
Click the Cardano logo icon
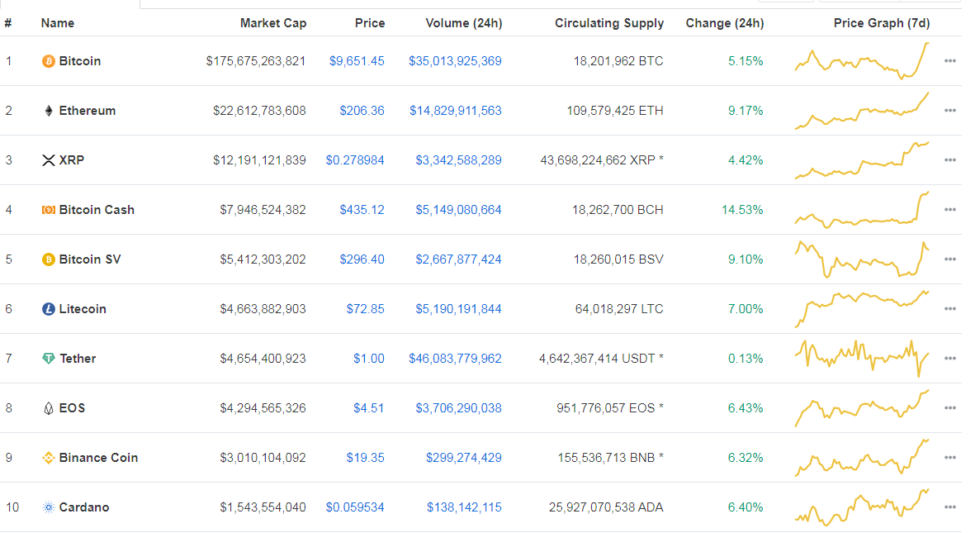click(49, 507)
